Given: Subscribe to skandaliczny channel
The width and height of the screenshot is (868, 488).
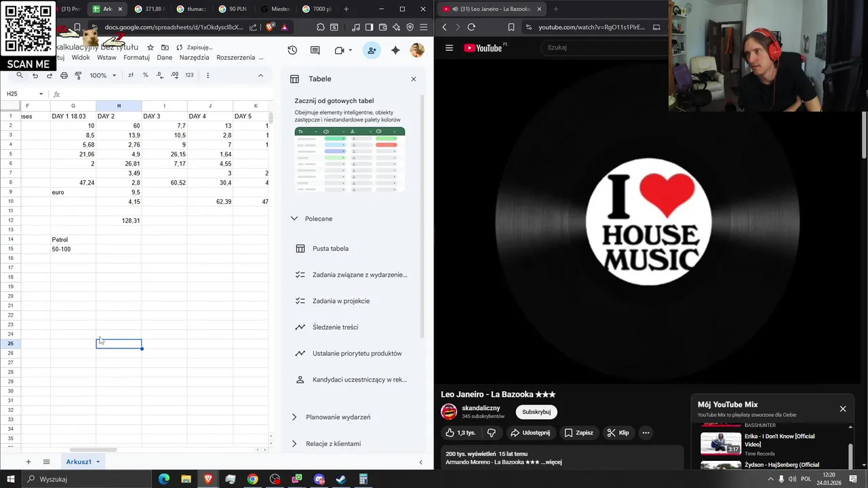Looking at the screenshot, I should pos(536,411).
